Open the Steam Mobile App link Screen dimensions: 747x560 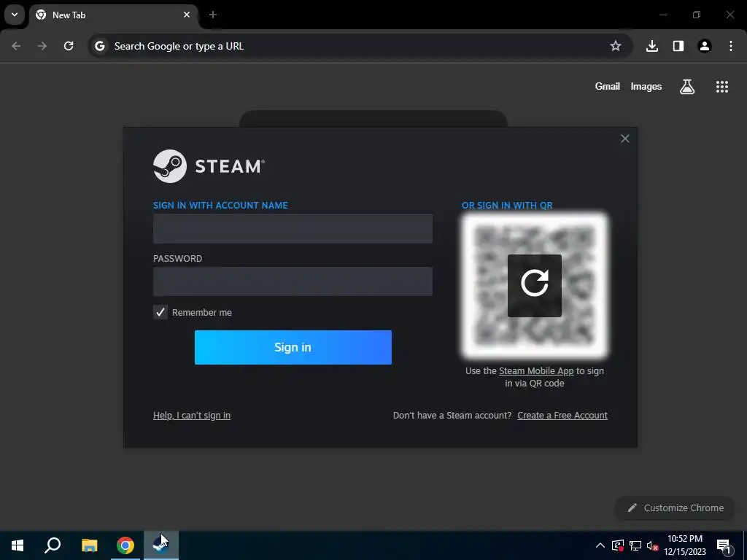[x=536, y=371]
